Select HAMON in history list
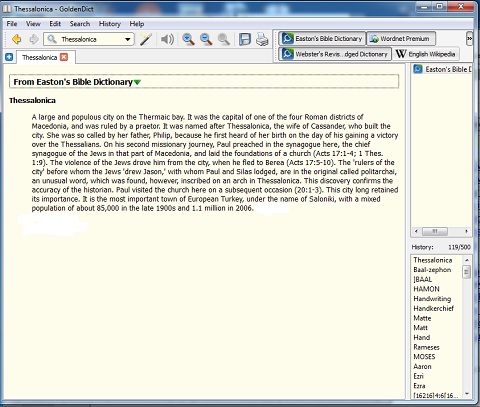Image resolution: width=480 pixels, height=407 pixels. pos(426,289)
